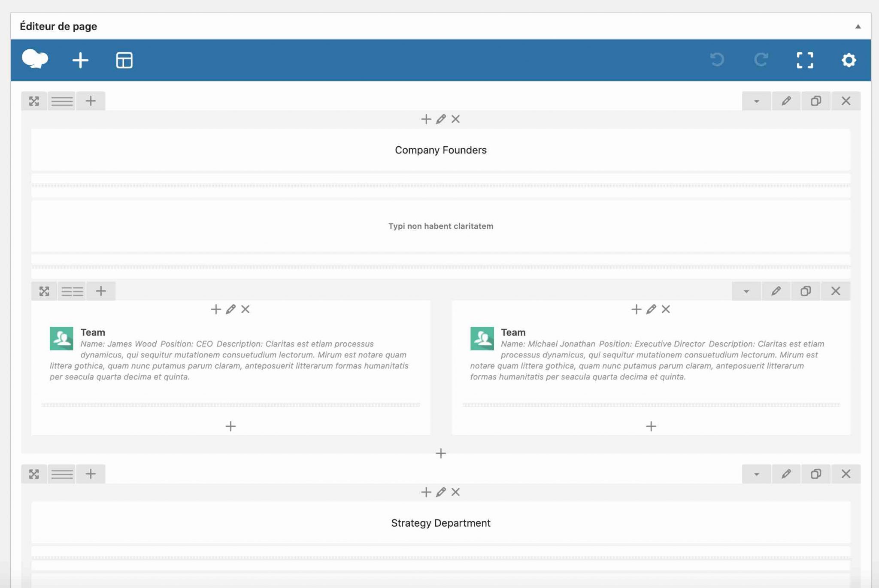Click the redo arrow icon

tap(761, 60)
